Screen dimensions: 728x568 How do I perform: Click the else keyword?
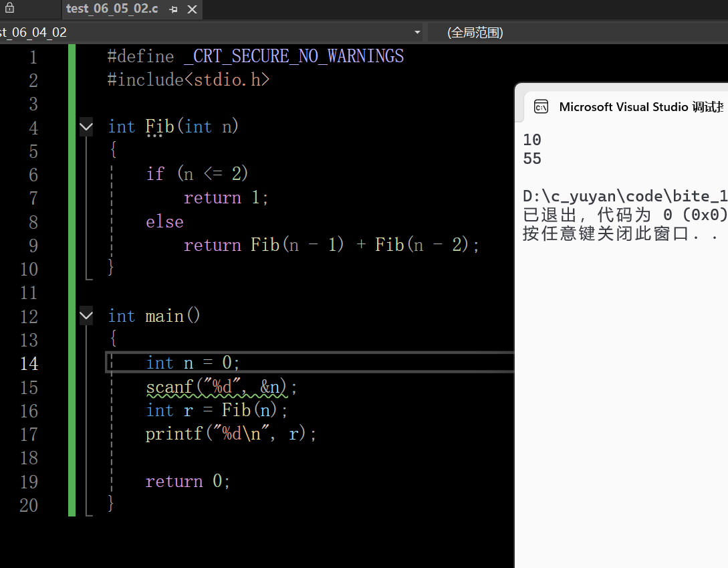click(164, 221)
